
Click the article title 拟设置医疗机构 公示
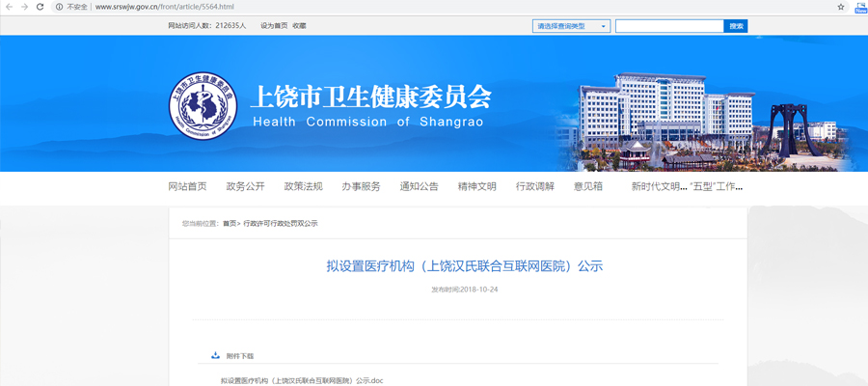(464, 266)
